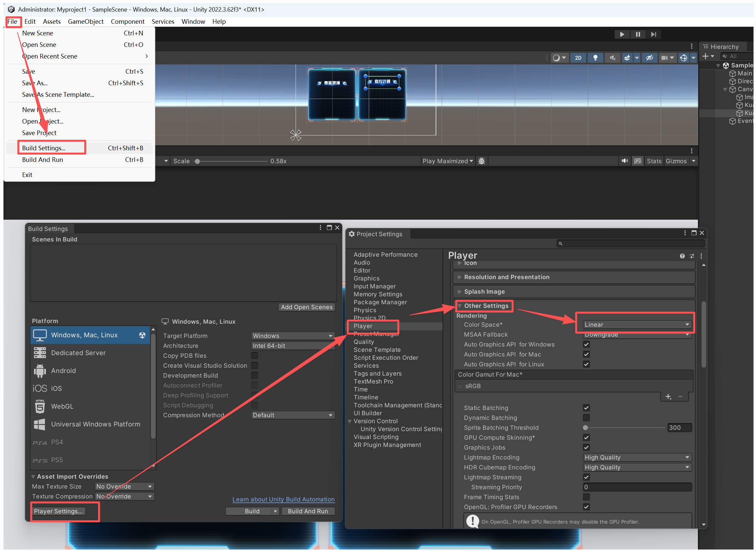Click the Android platform icon
Viewport: 756px width, 551px height.
click(40, 371)
